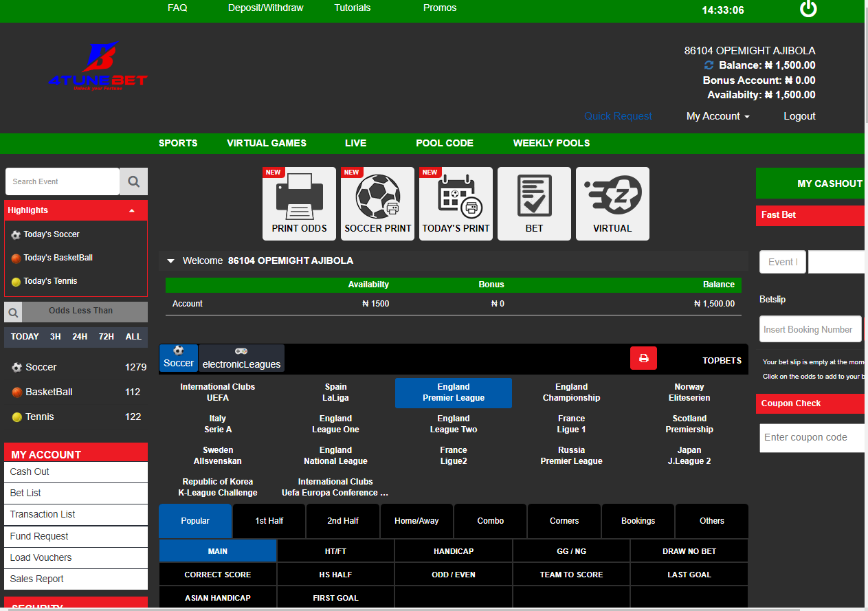The image size is (868, 611).
Task: Expand BasketBall sport with 112 events
Action: [76, 392]
